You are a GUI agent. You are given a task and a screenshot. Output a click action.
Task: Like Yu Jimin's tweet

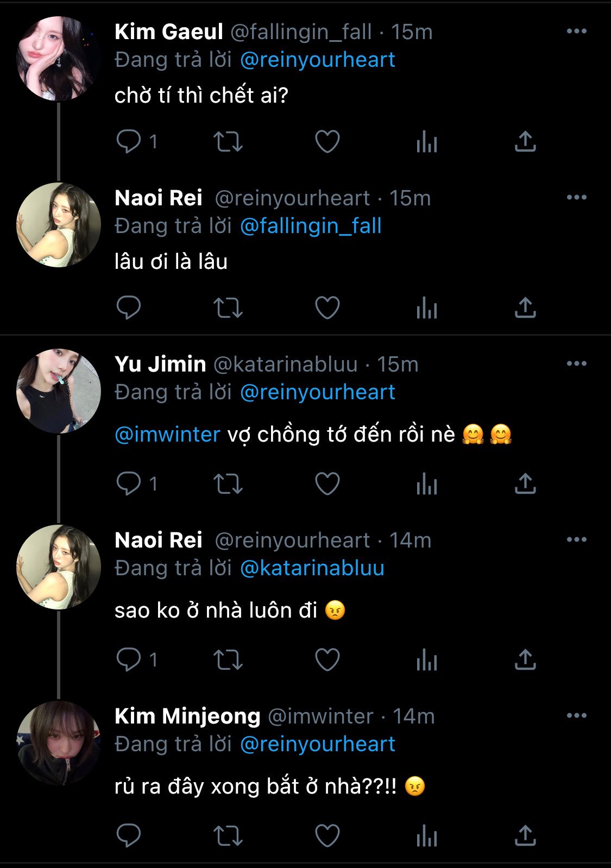click(327, 484)
